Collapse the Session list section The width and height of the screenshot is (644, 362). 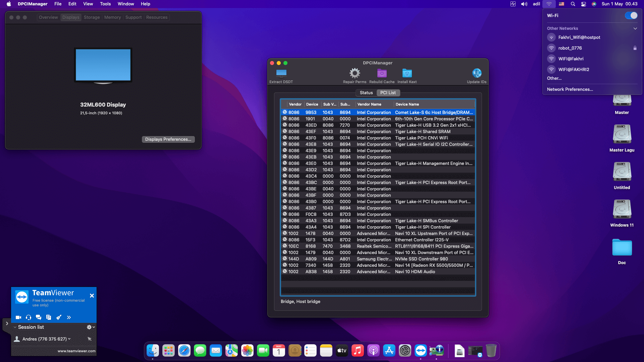pyautogui.click(x=15, y=327)
